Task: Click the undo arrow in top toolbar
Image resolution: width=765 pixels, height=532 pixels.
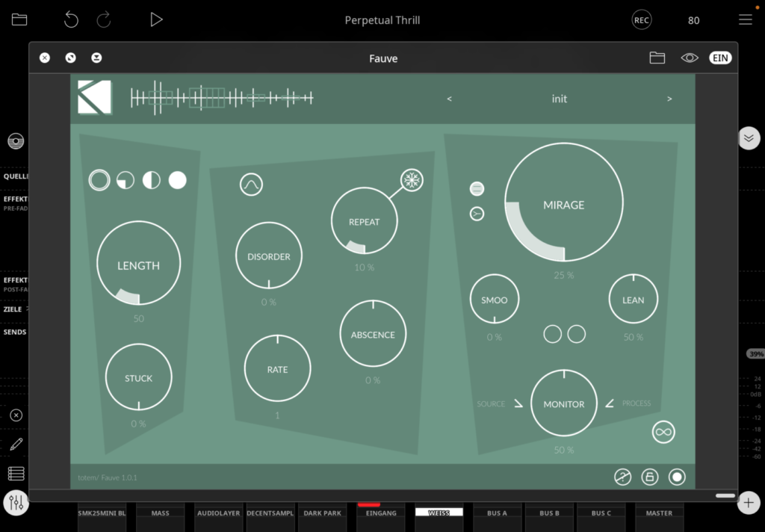Action: [71, 20]
